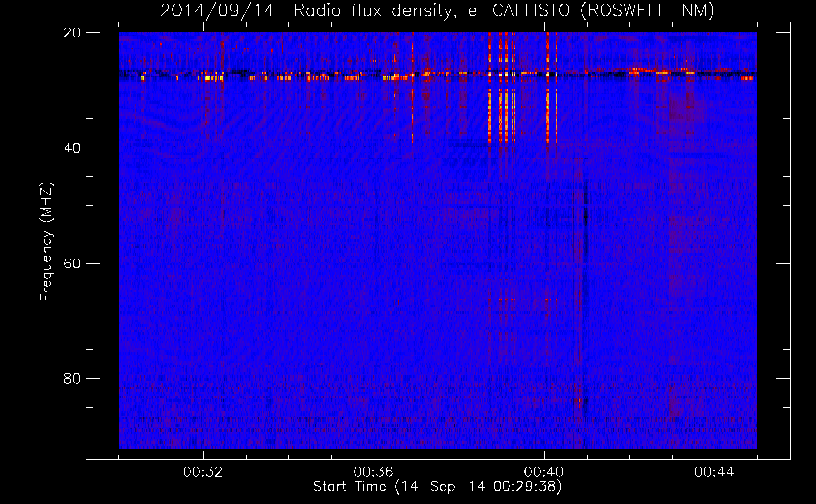
Task: Click the 00:32 time tick label
Action: [x=203, y=472]
